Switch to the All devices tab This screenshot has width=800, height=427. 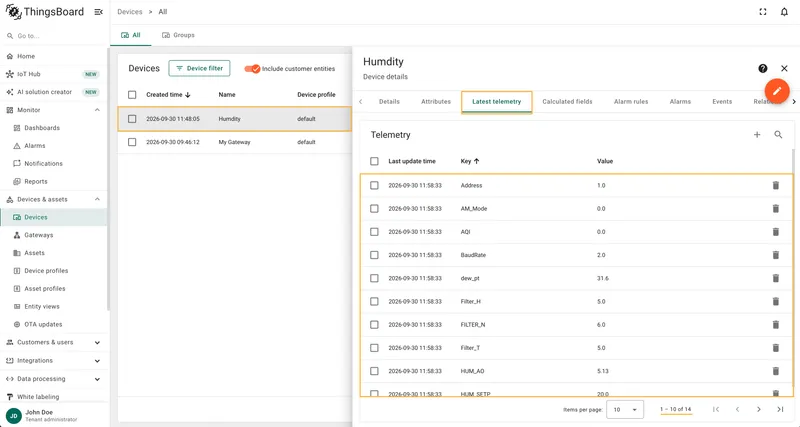coord(131,35)
